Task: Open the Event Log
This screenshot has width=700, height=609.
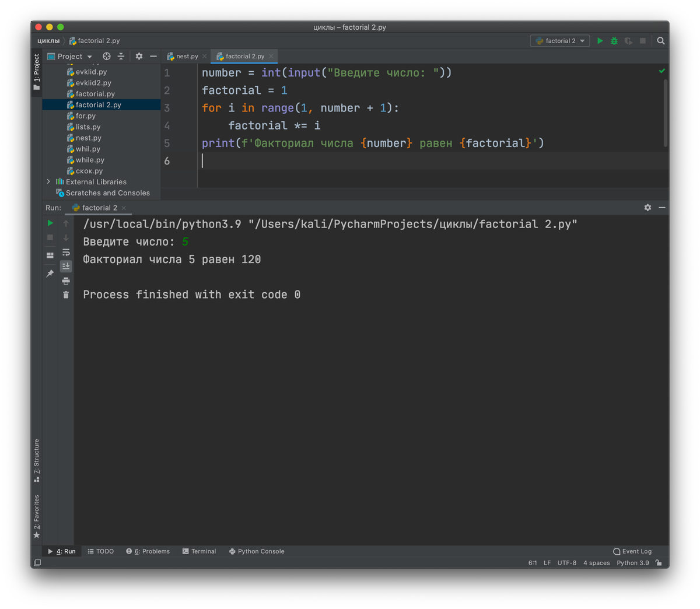Action: (x=632, y=551)
